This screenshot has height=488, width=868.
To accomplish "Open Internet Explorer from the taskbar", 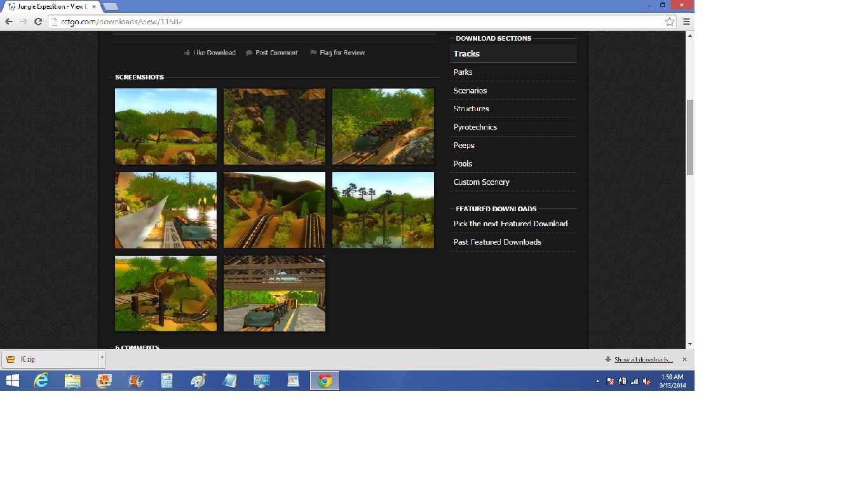I will [x=41, y=381].
